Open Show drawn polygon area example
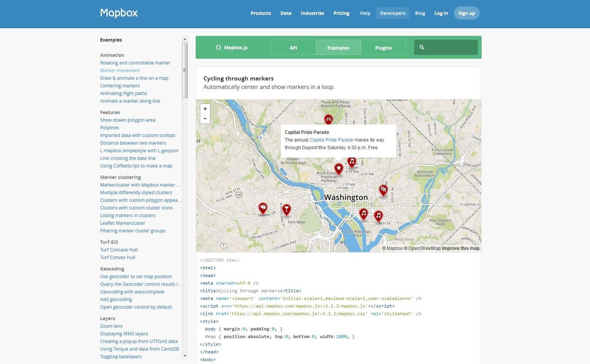 point(127,120)
